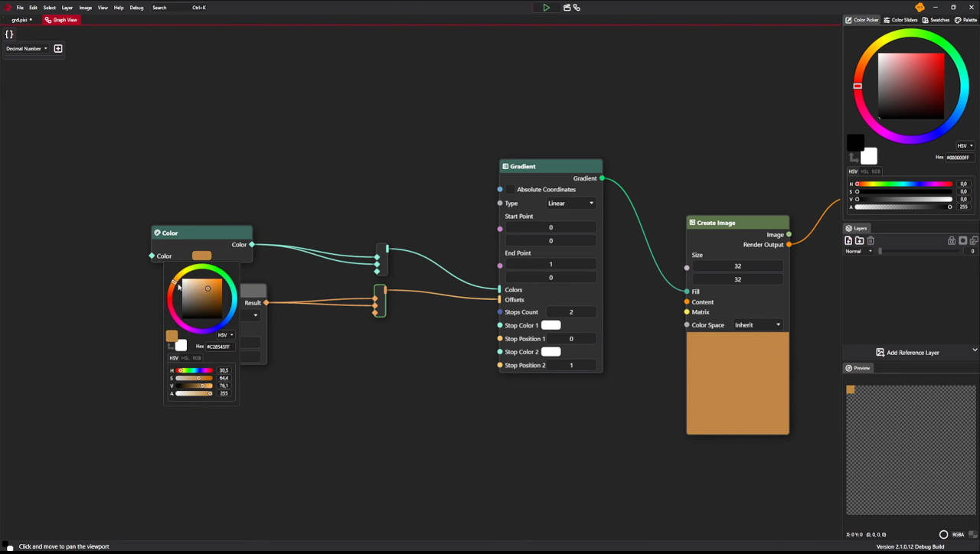Open the Layer menu

67,8
